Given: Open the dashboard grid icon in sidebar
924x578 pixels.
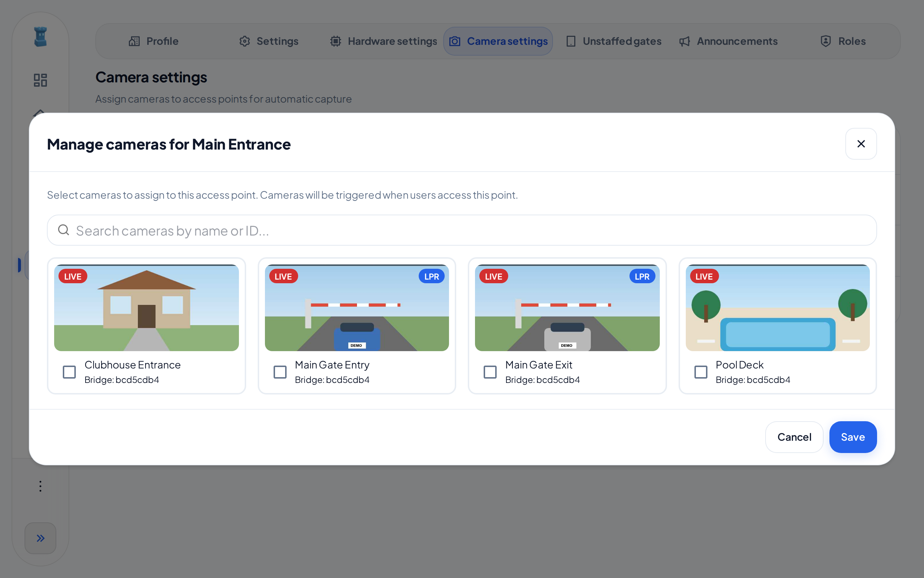Looking at the screenshot, I should pos(40,80).
